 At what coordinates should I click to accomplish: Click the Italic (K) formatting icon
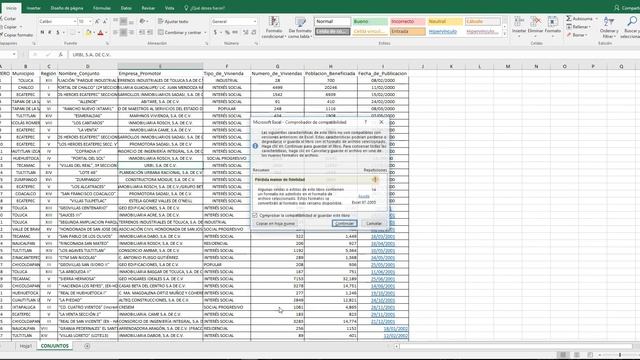pyautogui.click(x=50, y=32)
